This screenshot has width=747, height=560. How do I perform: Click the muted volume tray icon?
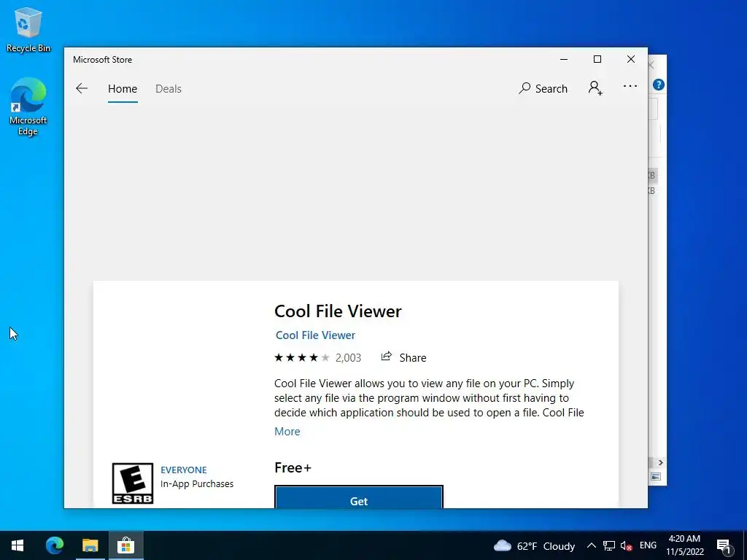click(627, 545)
